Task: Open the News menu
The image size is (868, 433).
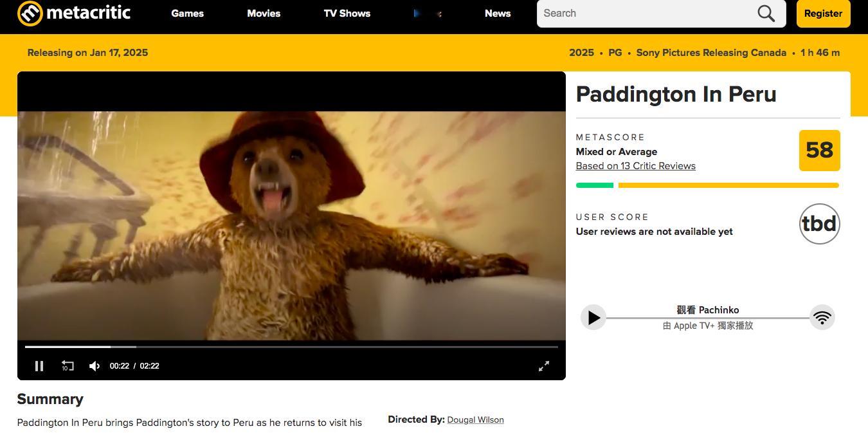Action: click(x=498, y=14)
